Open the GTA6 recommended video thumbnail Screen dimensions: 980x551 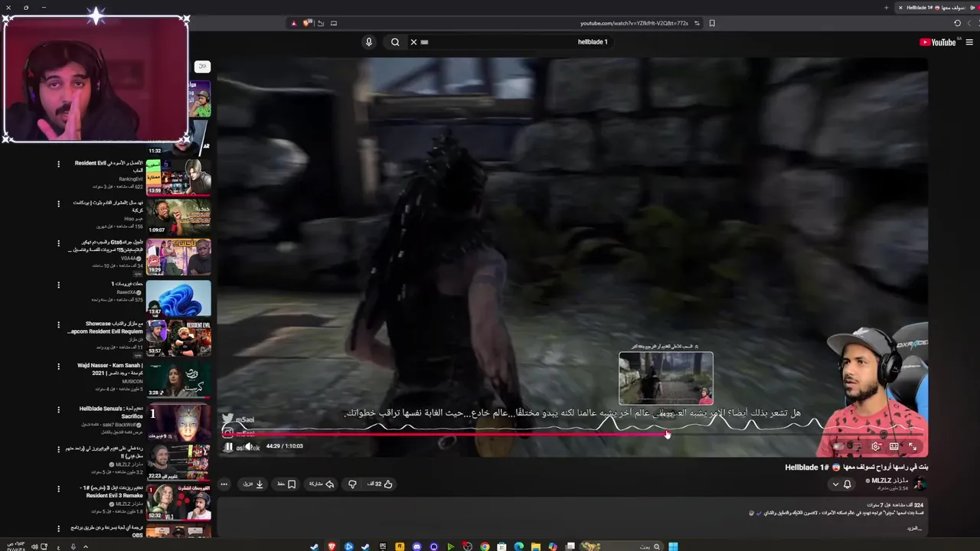[x=178, y=257]
